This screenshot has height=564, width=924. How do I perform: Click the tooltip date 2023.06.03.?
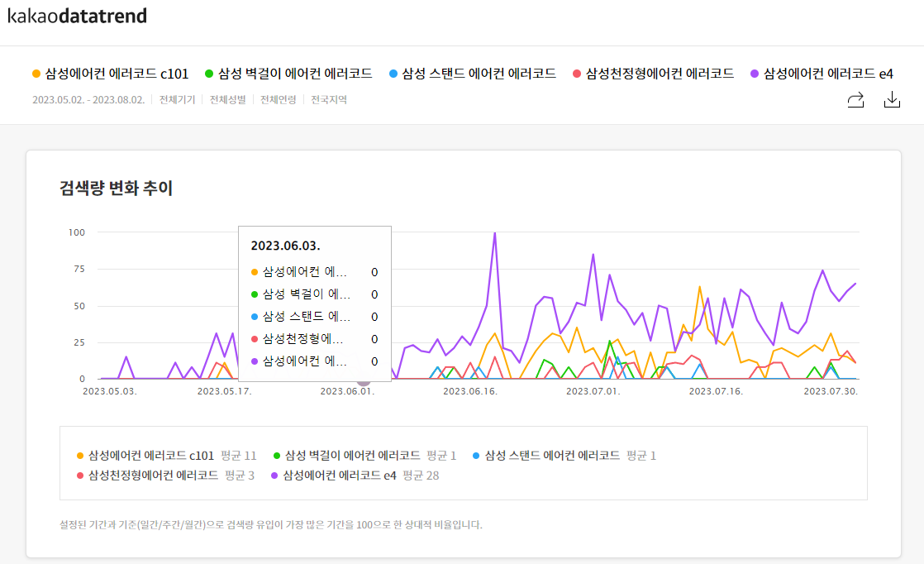285,246
